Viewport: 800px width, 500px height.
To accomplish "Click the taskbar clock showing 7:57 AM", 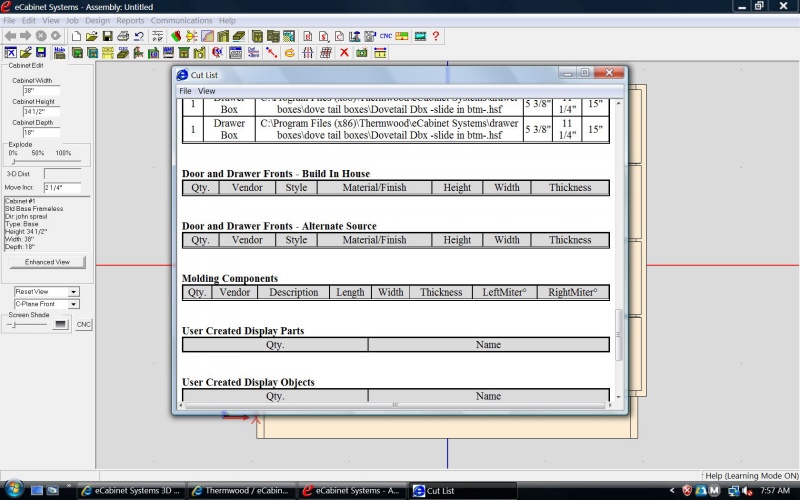I will point(774,490).
